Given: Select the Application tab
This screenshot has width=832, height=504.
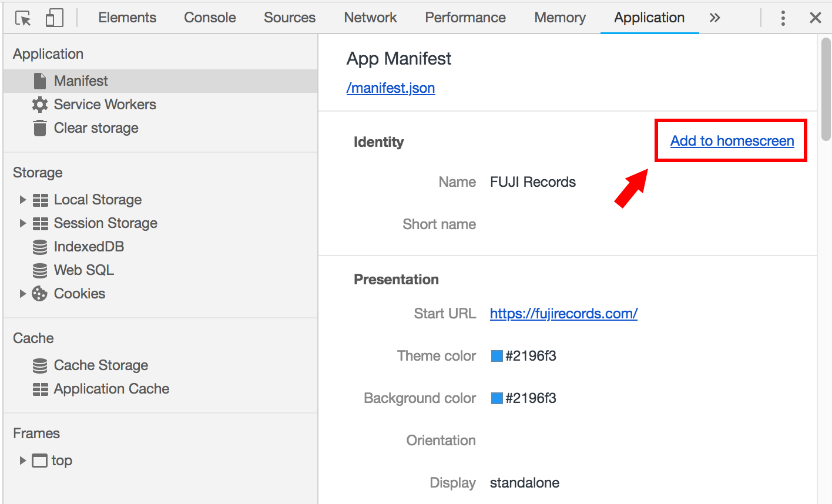Looking at the screenshot, I should [649, 18].
